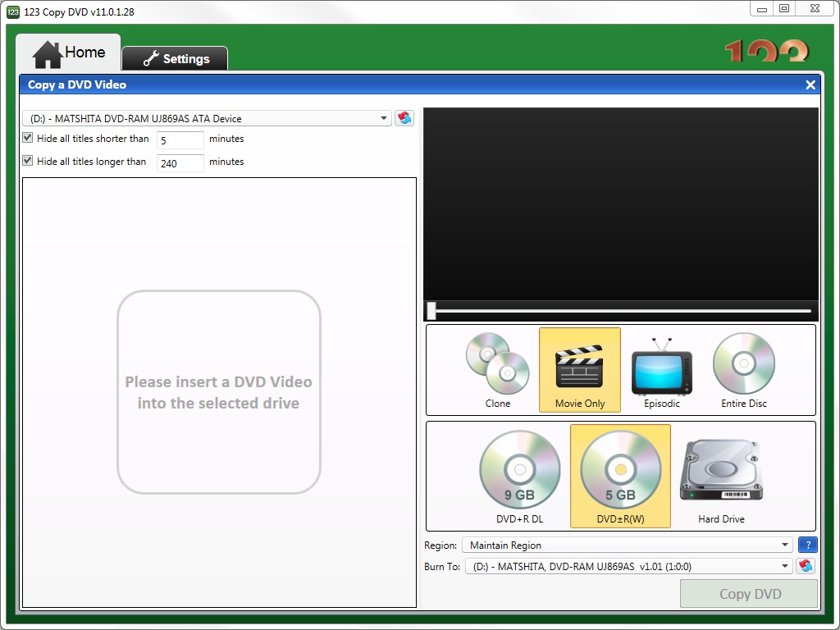Expand the Burn To drive dropdown
840x630 pixels.
pyautogui.click(x=629, y=566)
